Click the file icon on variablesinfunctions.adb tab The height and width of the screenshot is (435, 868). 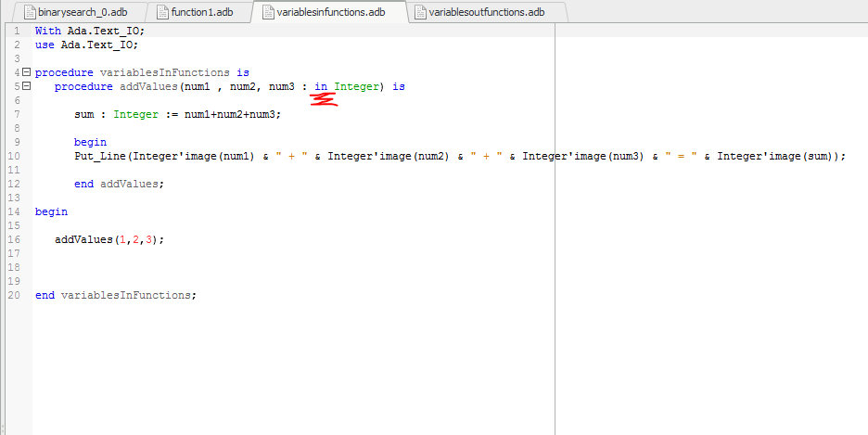pyautogui.click(x=269, y=12)
